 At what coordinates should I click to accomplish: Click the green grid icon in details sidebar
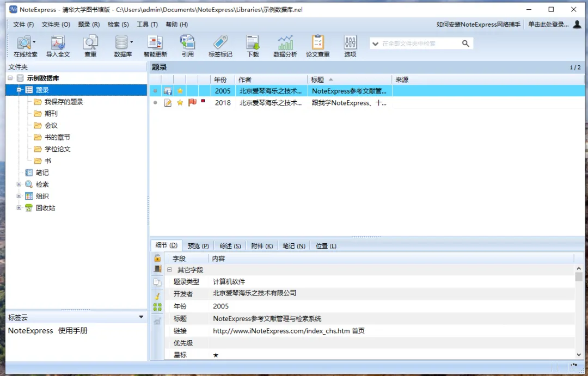click(x=157, y=307)
